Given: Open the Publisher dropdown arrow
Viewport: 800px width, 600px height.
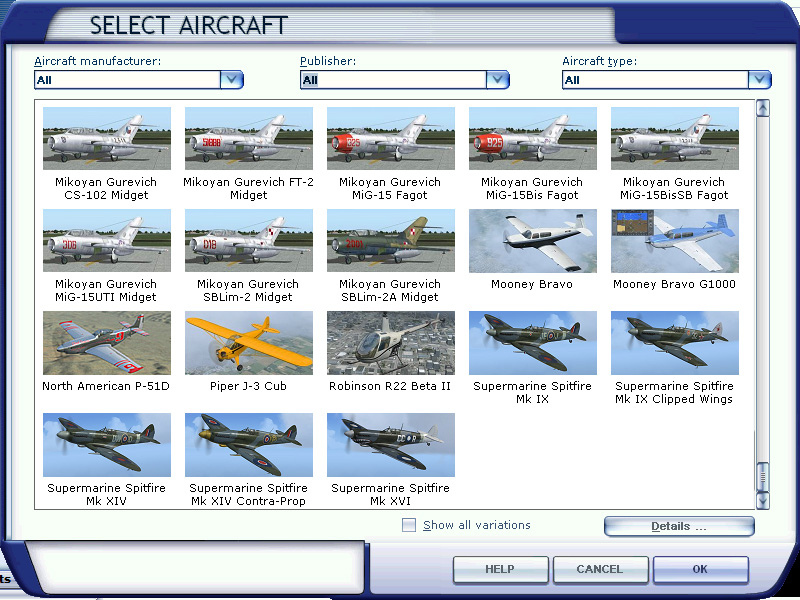Looking at the screenshot, I should (497, 80).
